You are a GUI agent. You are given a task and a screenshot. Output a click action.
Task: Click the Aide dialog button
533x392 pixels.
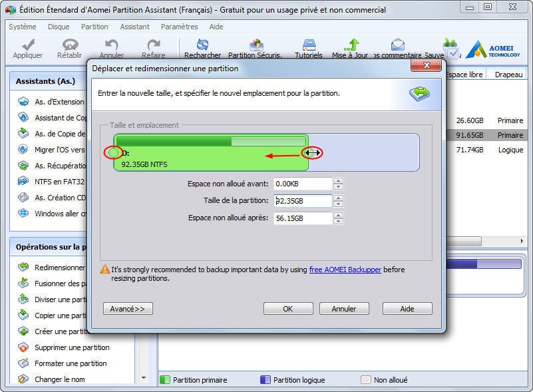click(407, 309)
